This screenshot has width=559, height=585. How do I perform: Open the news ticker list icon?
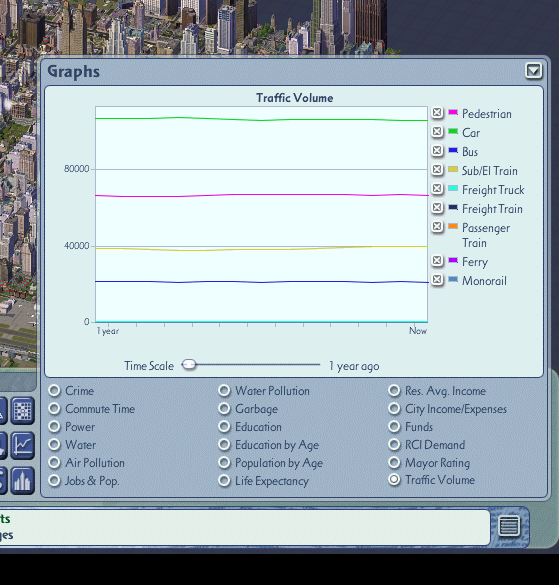click(x=509, y=526)
